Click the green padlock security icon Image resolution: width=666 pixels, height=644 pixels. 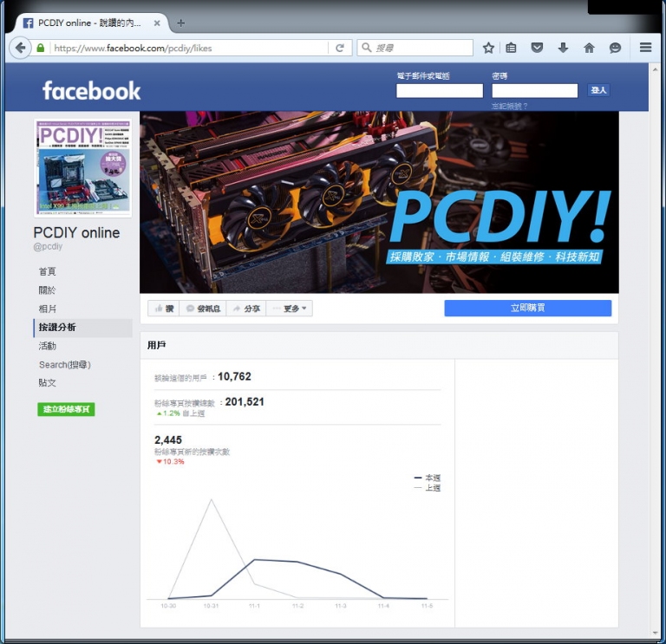[x=41, y=48]
